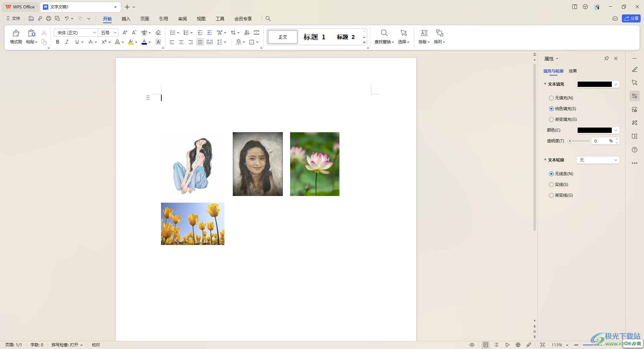Align text left
Viewport: 644px width, 349px height.
click(172, 42)
